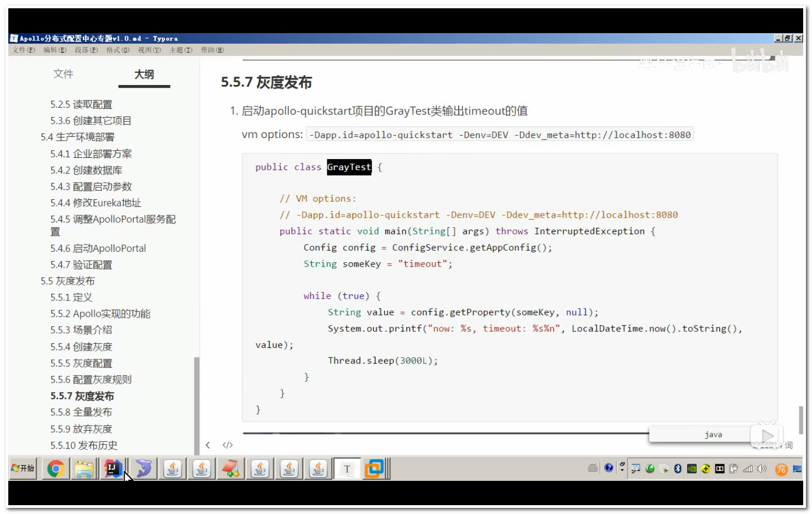
Task: Jump to 5.5.1 定义
Action: (x=71, y=298)
